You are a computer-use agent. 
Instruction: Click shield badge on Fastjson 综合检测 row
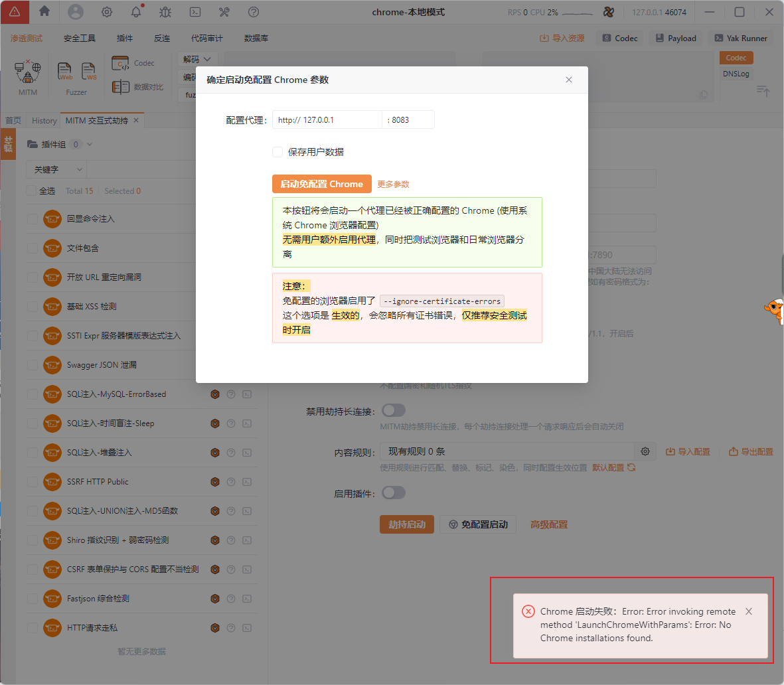[x=215, y=599]
